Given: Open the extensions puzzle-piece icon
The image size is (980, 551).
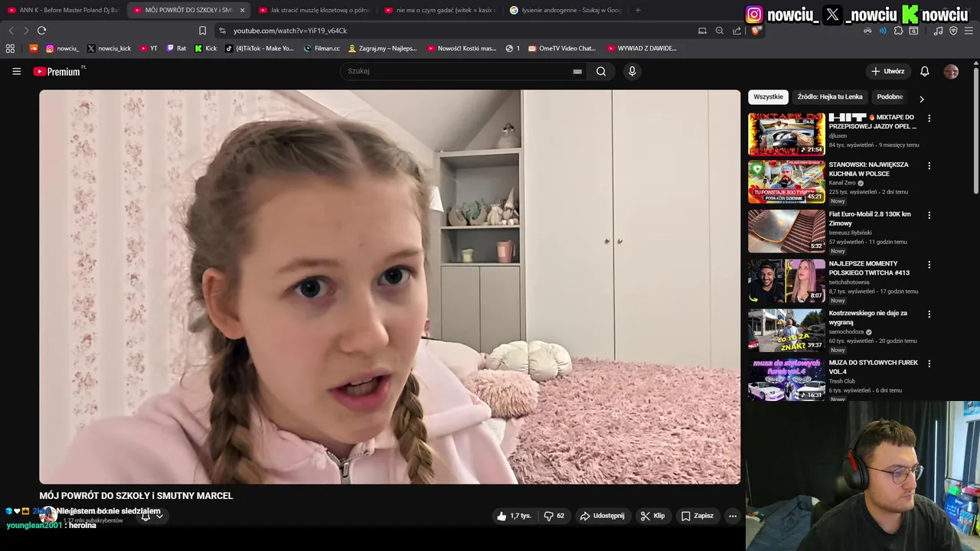Looking at the screenshot, I should point(898,31).
